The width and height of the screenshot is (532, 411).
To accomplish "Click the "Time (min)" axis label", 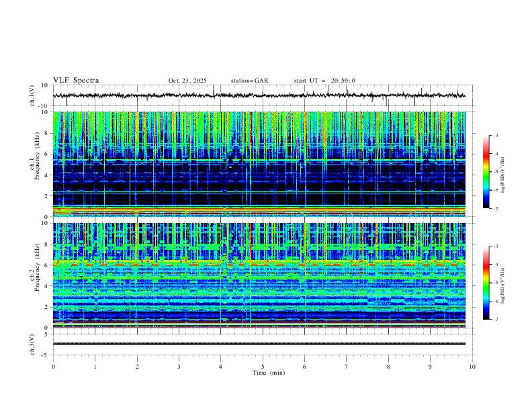I will 269,373.
